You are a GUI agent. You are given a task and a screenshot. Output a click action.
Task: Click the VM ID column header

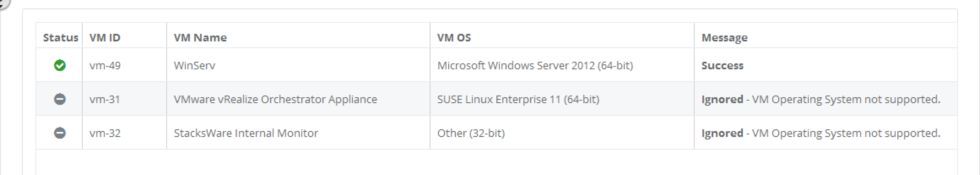pyautogui.click(x=105, y=38)
